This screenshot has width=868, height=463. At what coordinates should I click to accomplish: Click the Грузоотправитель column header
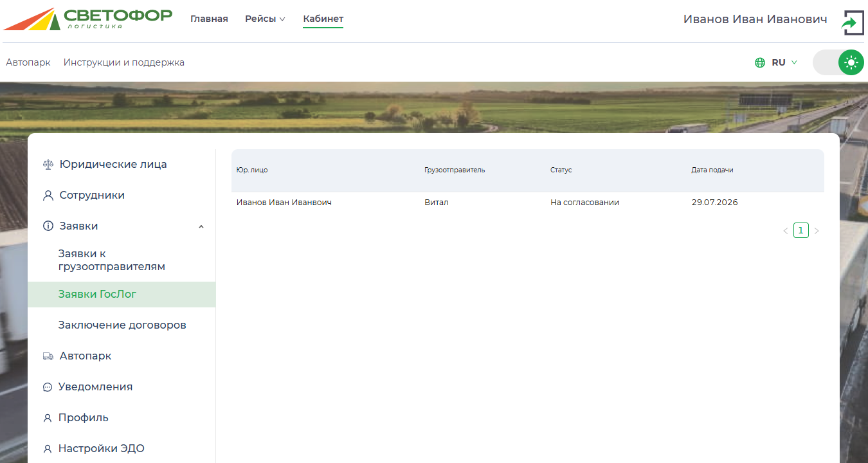(455, 170)
